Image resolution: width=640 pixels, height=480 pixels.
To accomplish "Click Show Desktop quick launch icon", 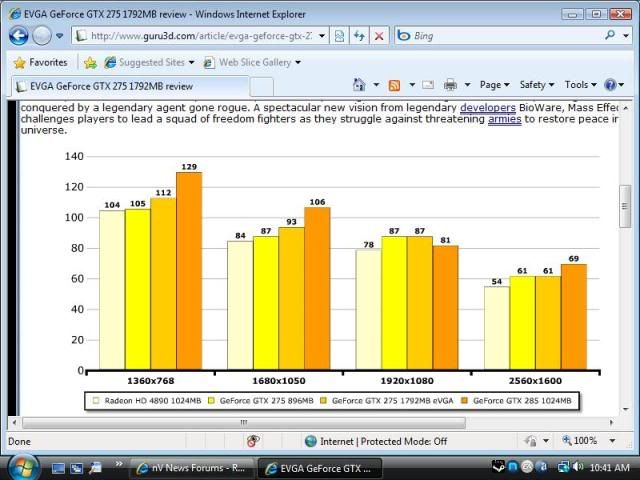I will click(x=58, y=468).
